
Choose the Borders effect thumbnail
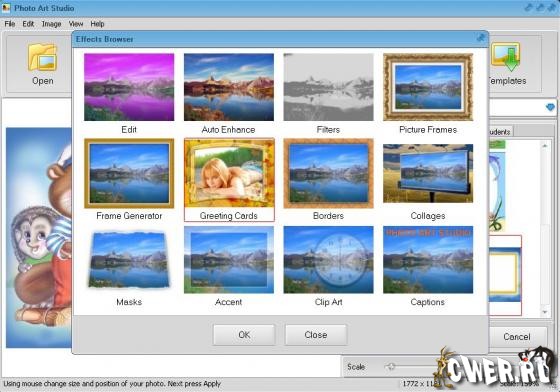click(x=328, y=174)
